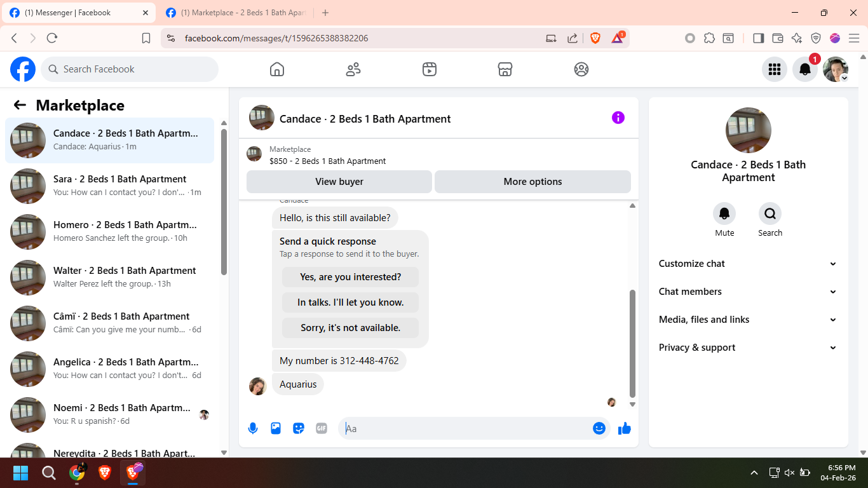Expand Chat members section
This screenshot has width=868, height=488.
point(749,292)
